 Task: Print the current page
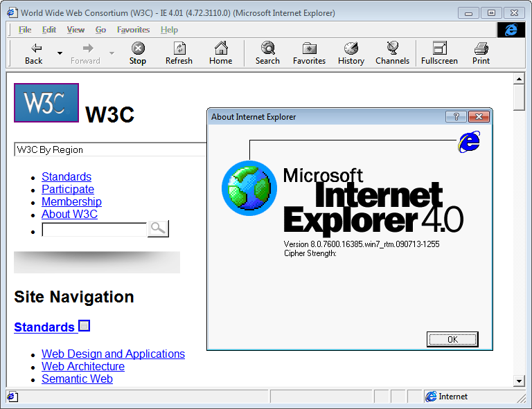coord(481,53)
